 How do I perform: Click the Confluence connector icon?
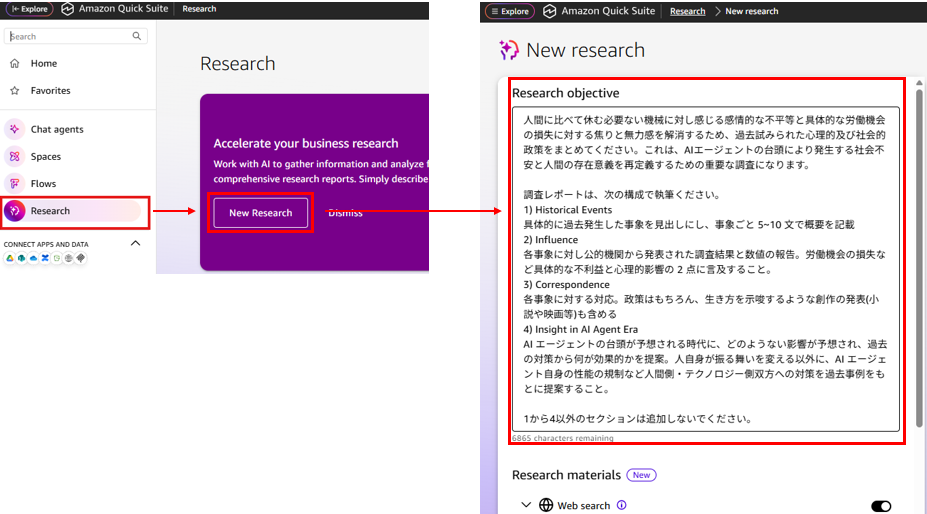tap(45, 258)
